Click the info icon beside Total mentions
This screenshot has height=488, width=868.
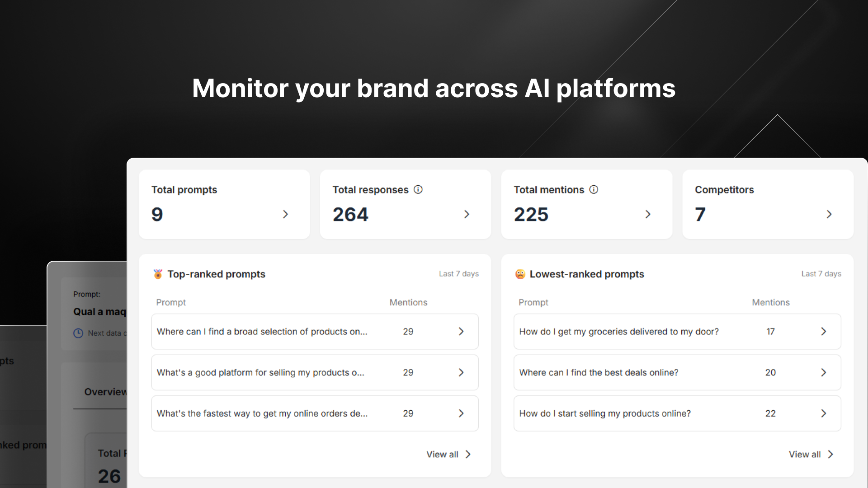(x=594, y=190)
